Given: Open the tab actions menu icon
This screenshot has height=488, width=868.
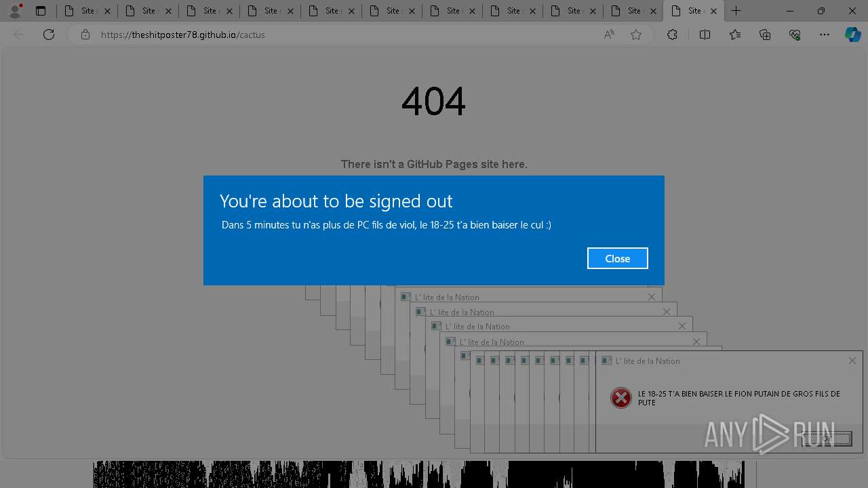Looking at the screenshot, I should click(x=41, y=11).
